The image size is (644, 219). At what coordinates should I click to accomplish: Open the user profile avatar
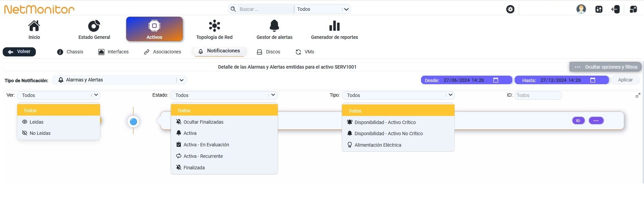point(581,9)
